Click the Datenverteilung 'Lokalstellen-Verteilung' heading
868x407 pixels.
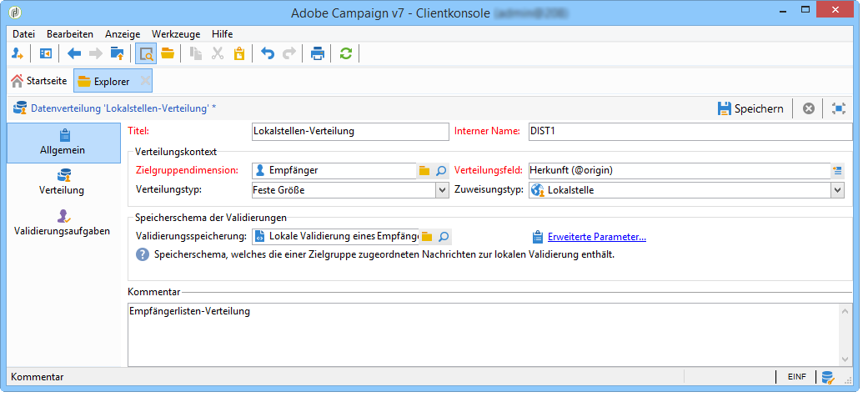(123, 108)
